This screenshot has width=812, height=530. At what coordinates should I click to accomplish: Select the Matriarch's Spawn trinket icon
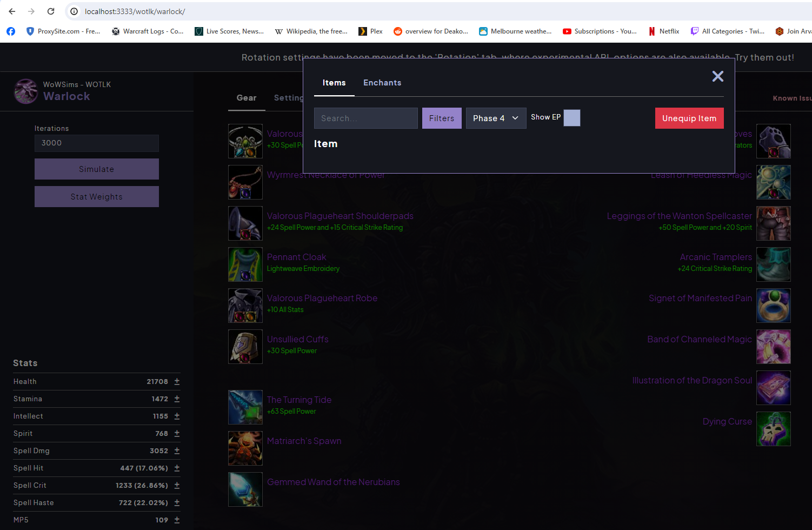245,448
